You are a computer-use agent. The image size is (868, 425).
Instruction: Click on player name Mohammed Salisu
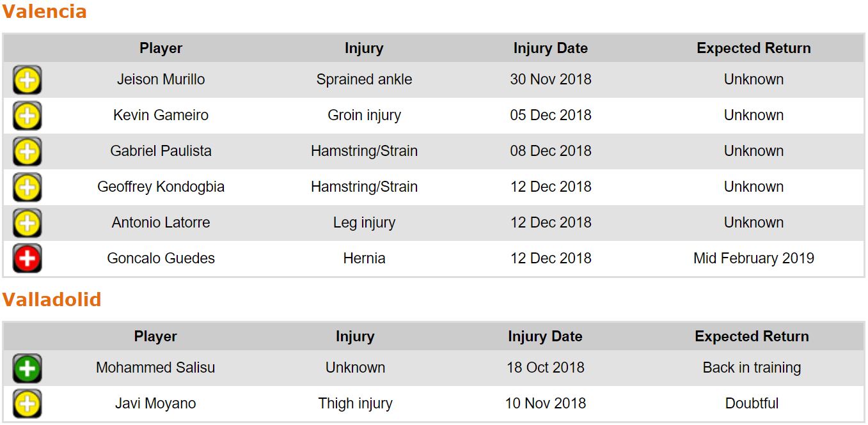click(x=155, y=368)
